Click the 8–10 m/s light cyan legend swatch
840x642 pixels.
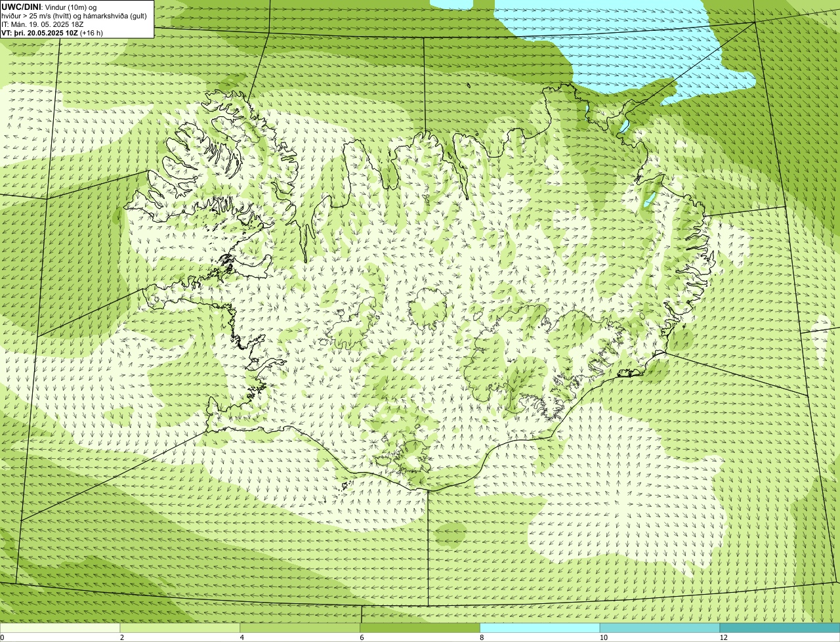click(x=540, y=628)
